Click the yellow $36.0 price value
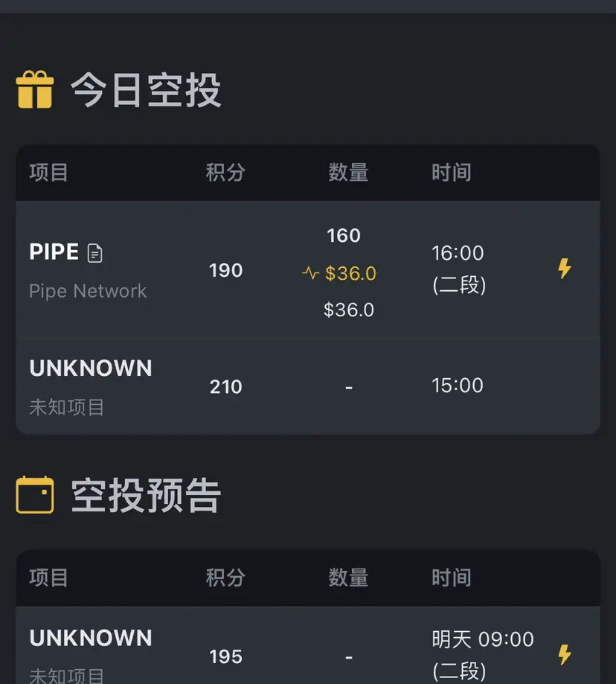The image size is (616, 684). [x=350, y=273]
